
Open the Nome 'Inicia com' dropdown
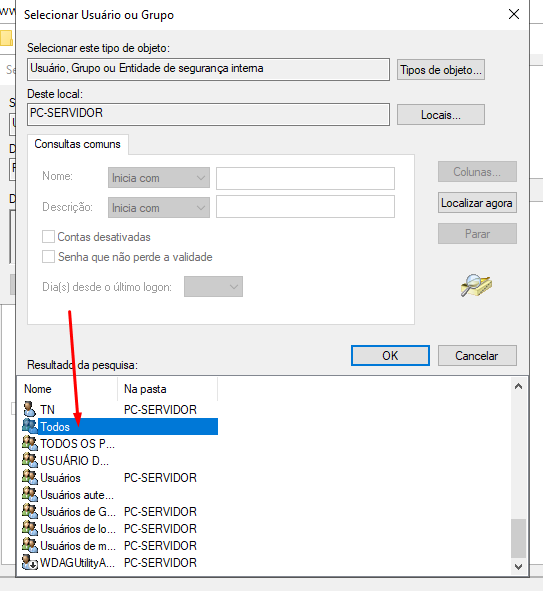click(x=159, y=178)
